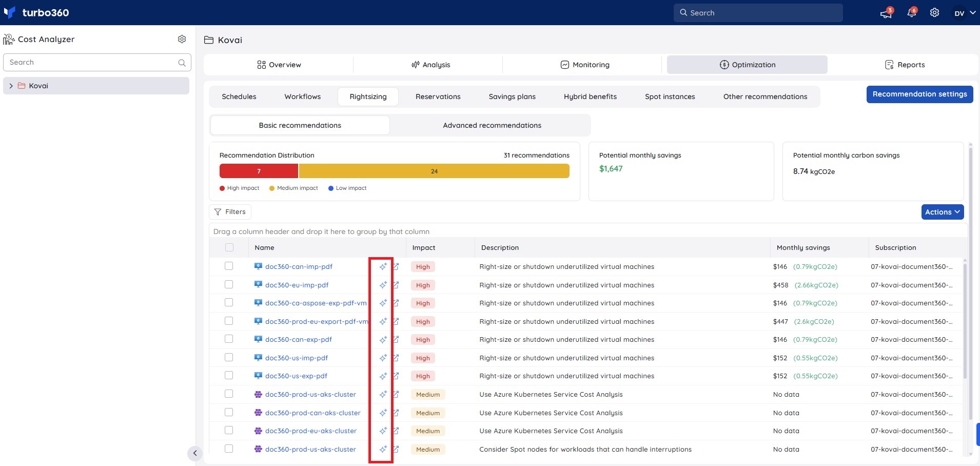The height and width of the screenshot is (466, 980).
Task: Open external link for doc360-us-imp-pdf
Action: coord(396,358)
